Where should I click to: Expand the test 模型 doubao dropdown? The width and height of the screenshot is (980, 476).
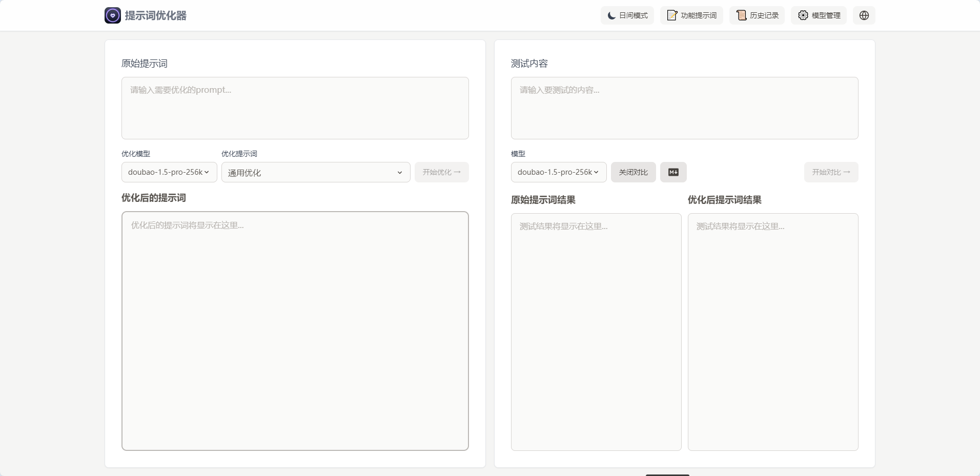click(x=558, y=172)
